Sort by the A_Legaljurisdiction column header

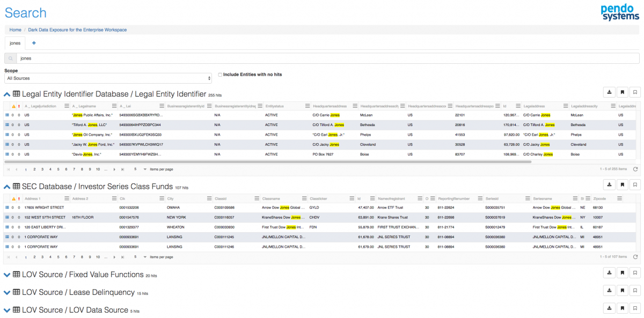point(40,106)
